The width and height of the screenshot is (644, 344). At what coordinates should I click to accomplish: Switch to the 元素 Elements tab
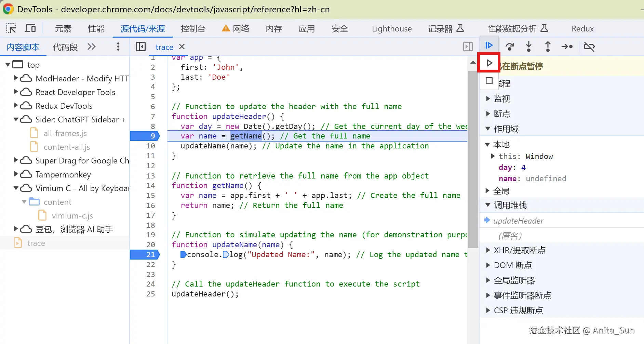point(63,29)
